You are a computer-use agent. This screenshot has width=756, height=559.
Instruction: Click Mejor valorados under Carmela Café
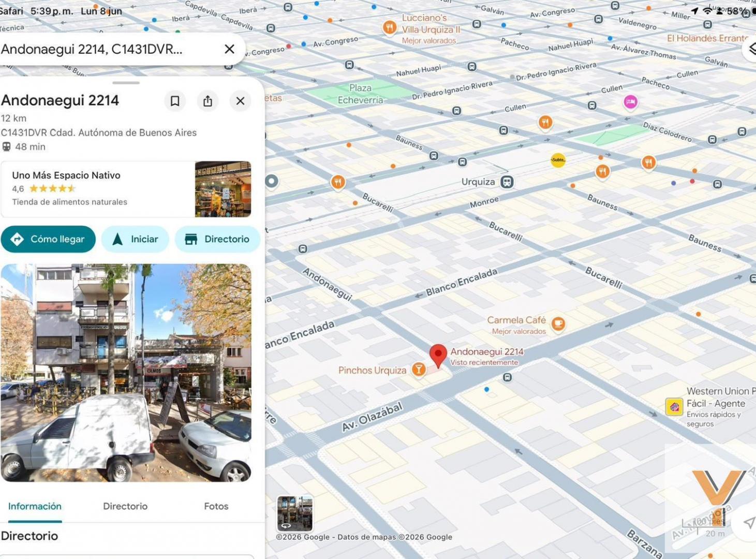tap(519, 331)
